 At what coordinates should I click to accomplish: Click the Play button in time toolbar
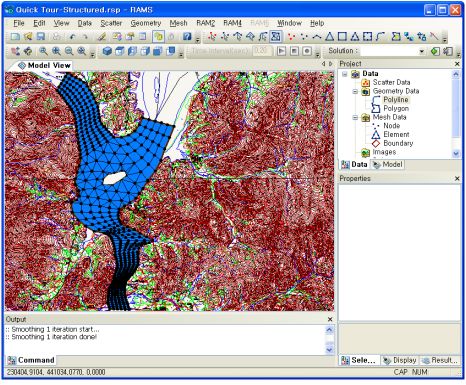click(x=282, y=51)
